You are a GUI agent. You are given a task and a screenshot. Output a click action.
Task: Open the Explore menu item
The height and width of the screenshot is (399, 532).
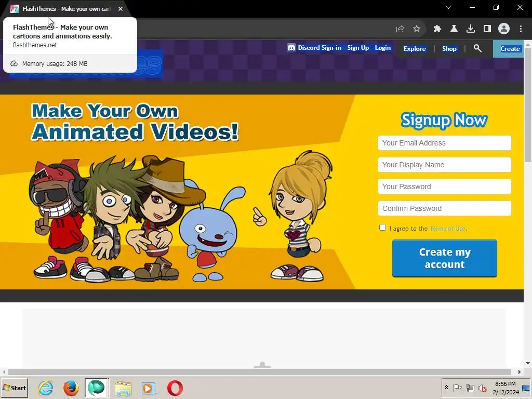pyautogui.click(x=415, y=48)
